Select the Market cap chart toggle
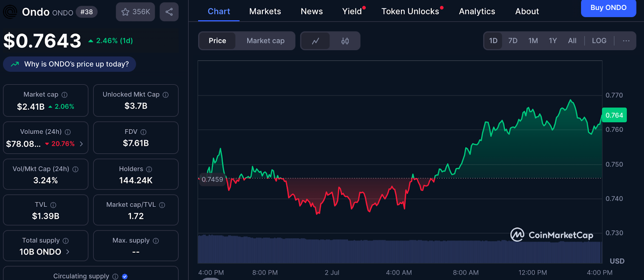The width and height of the screenshot is (644, 280). pos(265,41)
